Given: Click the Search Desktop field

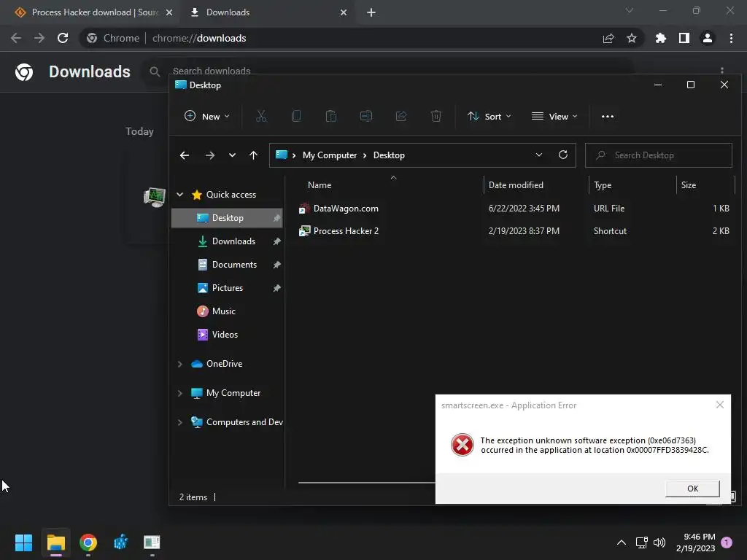Looking at the screenshot, I should click(x=659, y=155).
